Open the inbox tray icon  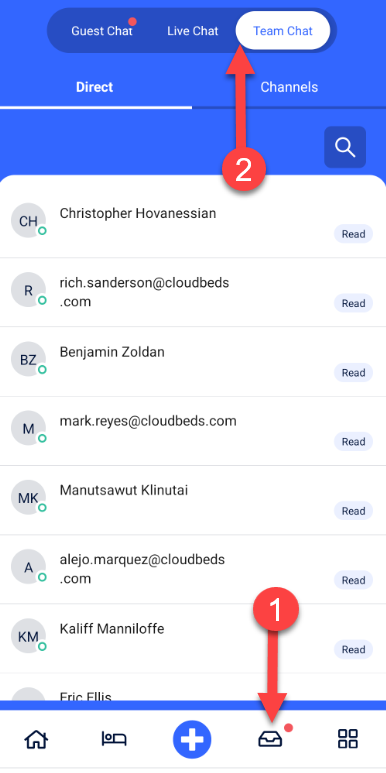(270, 739)
